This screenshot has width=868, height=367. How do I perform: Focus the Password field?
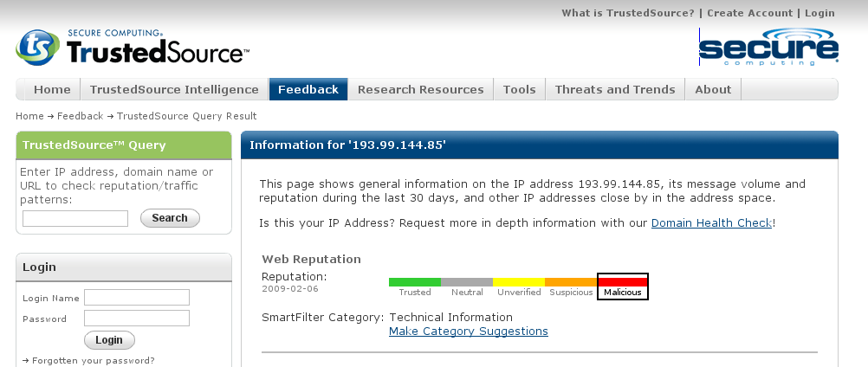coord(137,318)
